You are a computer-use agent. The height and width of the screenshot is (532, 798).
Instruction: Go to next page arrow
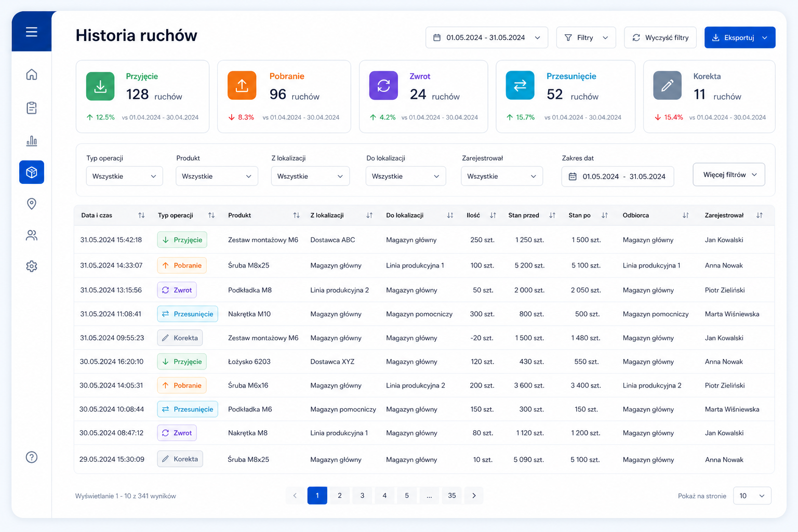[x=474, y=496]
